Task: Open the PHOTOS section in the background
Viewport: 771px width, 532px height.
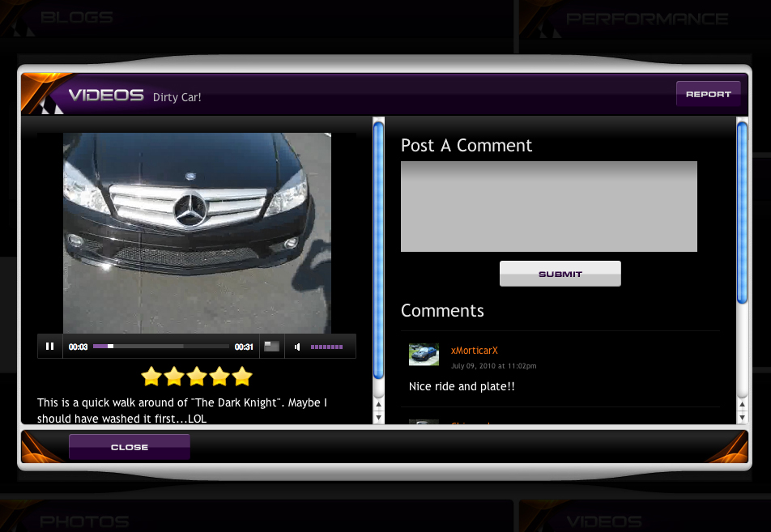Action: tap(84, 521)
